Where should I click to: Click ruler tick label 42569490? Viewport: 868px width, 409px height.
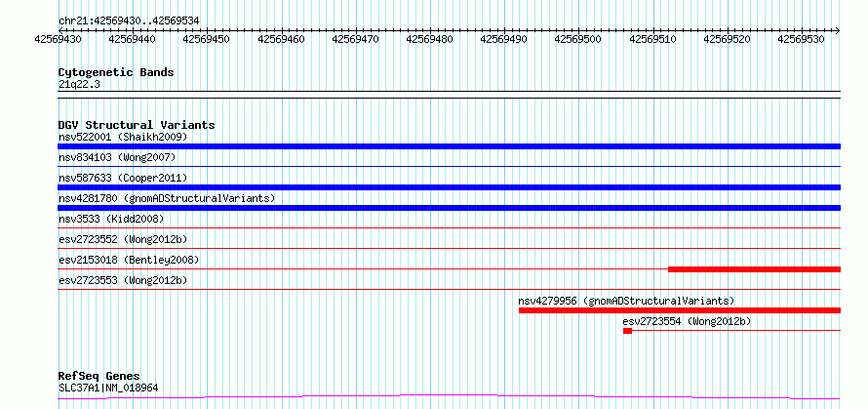click(504, 39)
